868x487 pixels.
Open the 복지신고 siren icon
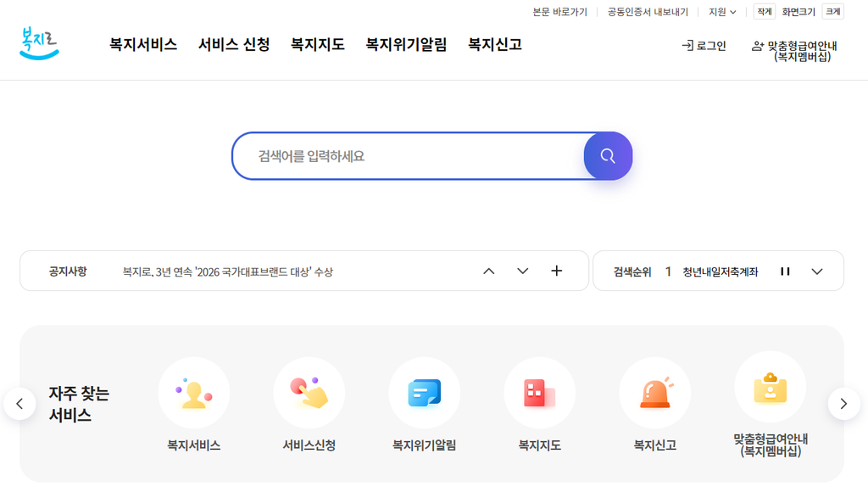coord(655,393)
